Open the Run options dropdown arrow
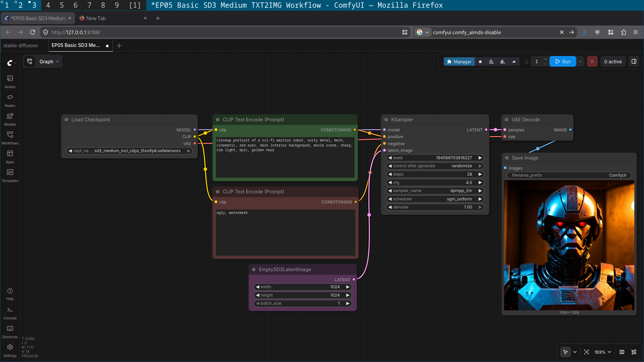Viewport: 644px width, 362px height. 580,62
